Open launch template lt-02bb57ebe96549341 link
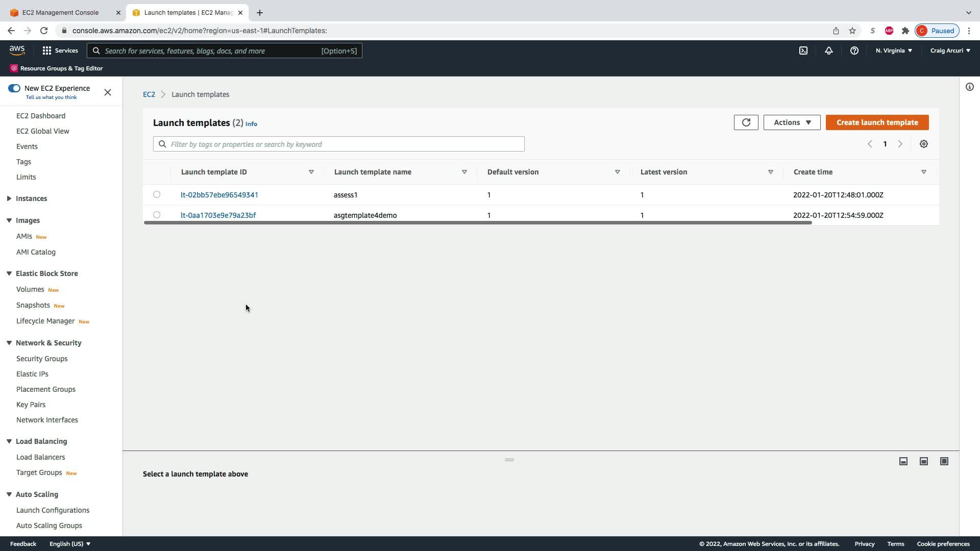 click(219, 195)
